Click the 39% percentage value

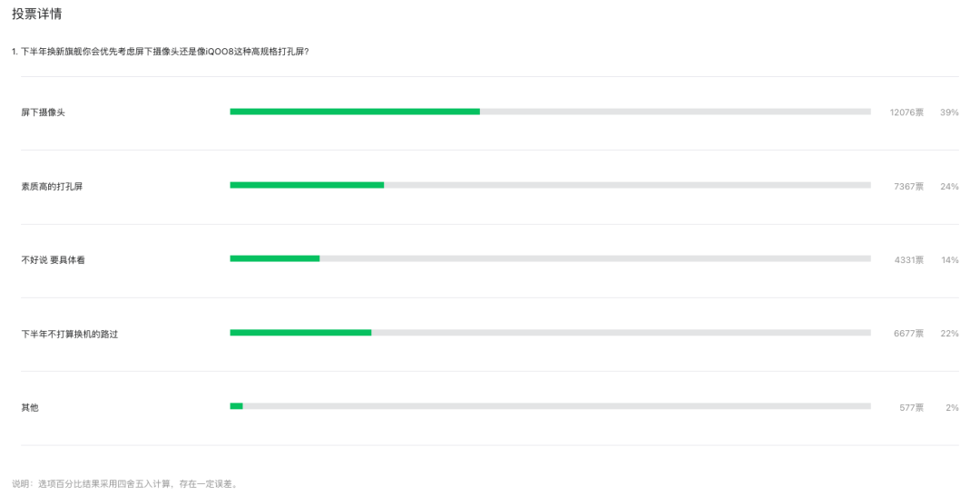(x=949, y=112)
